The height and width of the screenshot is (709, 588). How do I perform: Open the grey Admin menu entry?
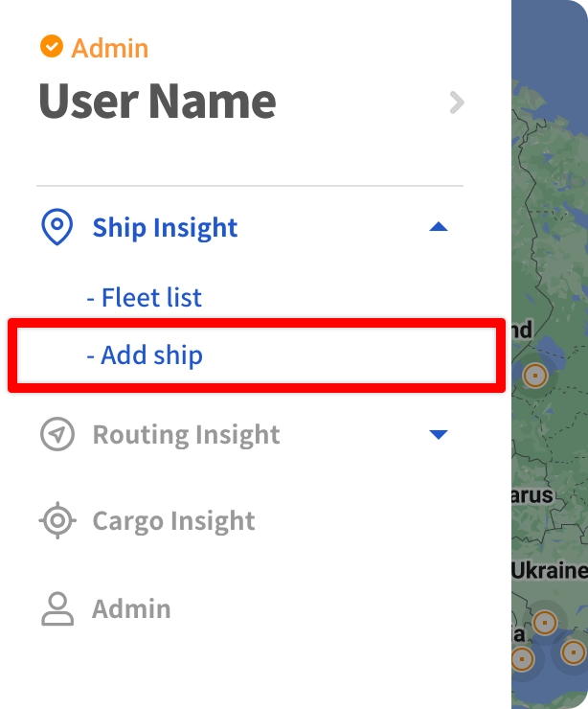(x=131, y=608)
